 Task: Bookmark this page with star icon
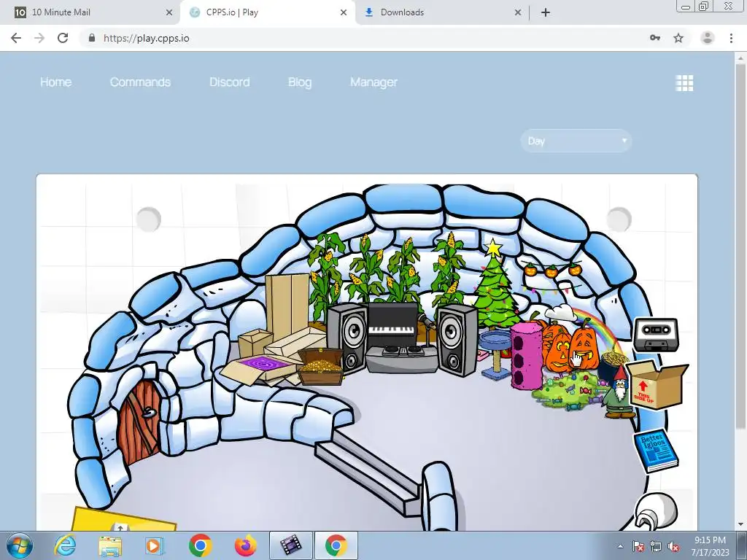[678, 38]
